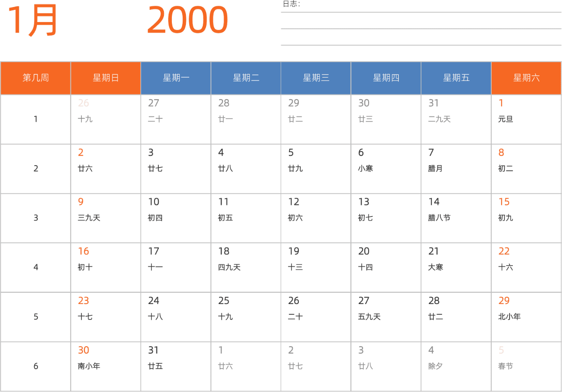
Task: Click January 11 labeled 初五
Action: pyautogui.click(x=246, y=218)
